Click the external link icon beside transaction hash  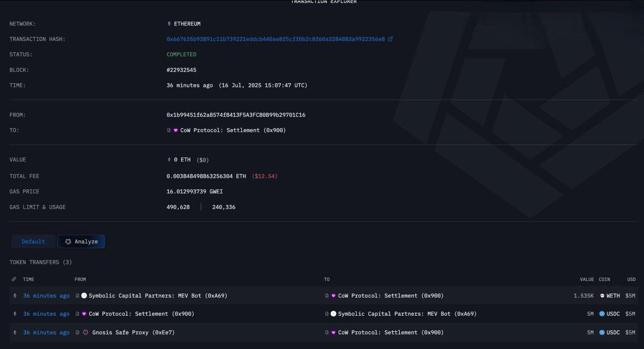pos(390,39)
